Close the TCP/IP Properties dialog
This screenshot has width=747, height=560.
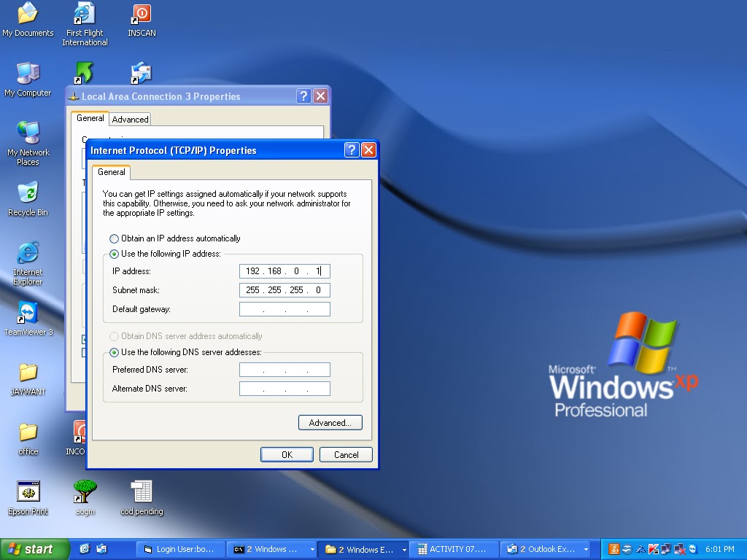click(x=368, y=150)
